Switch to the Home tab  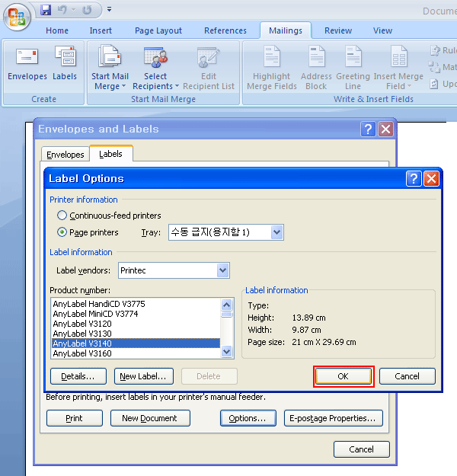tap(57, 30)
